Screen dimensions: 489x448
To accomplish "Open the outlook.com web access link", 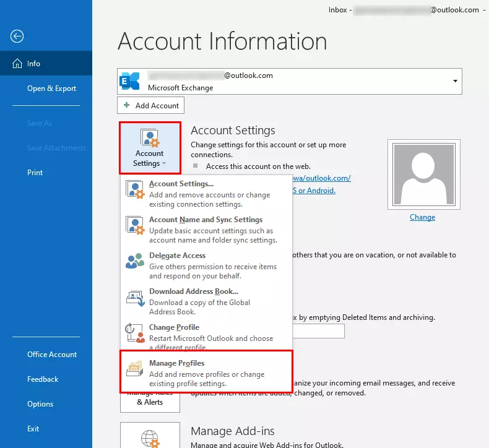I will (x=321, y=178).
